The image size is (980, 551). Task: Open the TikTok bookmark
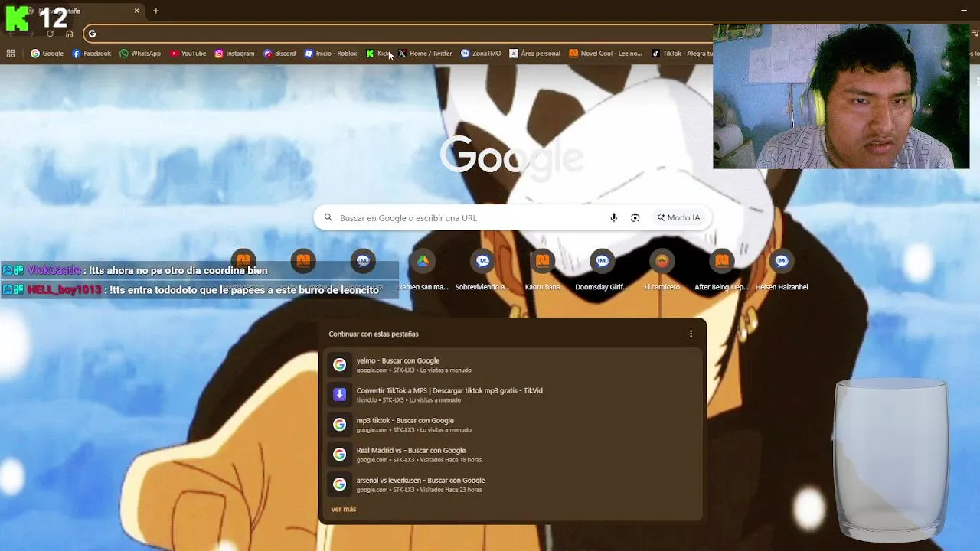[x=681, y=54]
